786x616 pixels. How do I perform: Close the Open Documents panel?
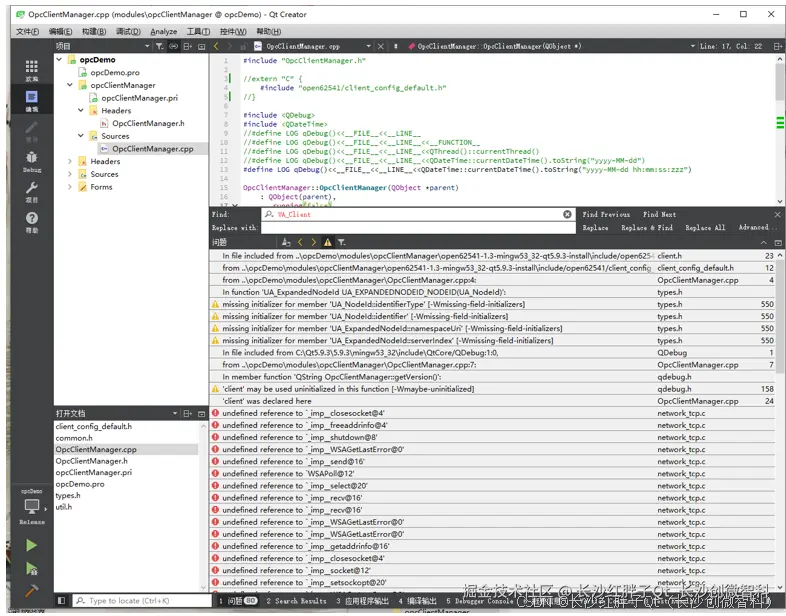[202, 414]
